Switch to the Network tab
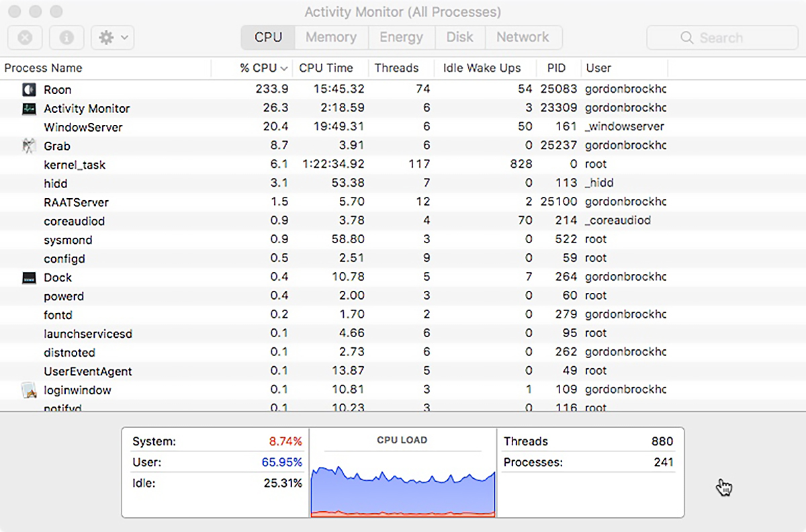The height and width of the screenshot is (532, 806). click(523, 38)
